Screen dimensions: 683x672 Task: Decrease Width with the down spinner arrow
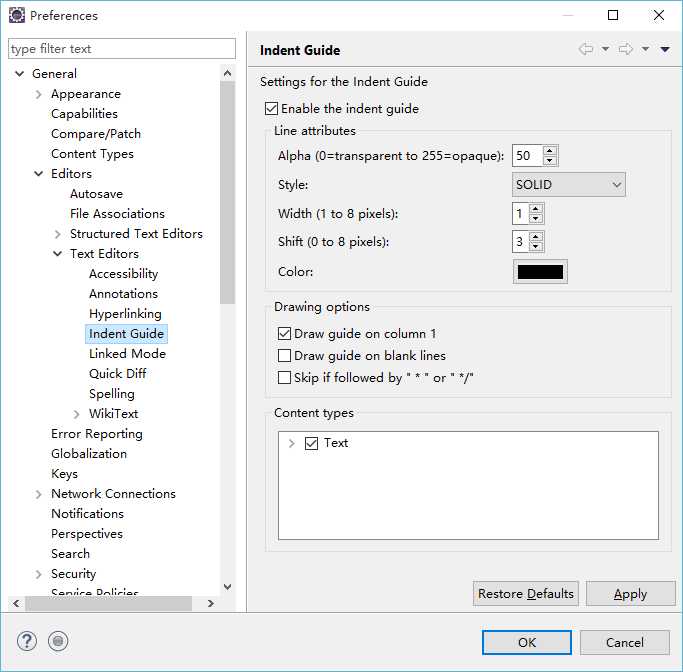(536, 219)
